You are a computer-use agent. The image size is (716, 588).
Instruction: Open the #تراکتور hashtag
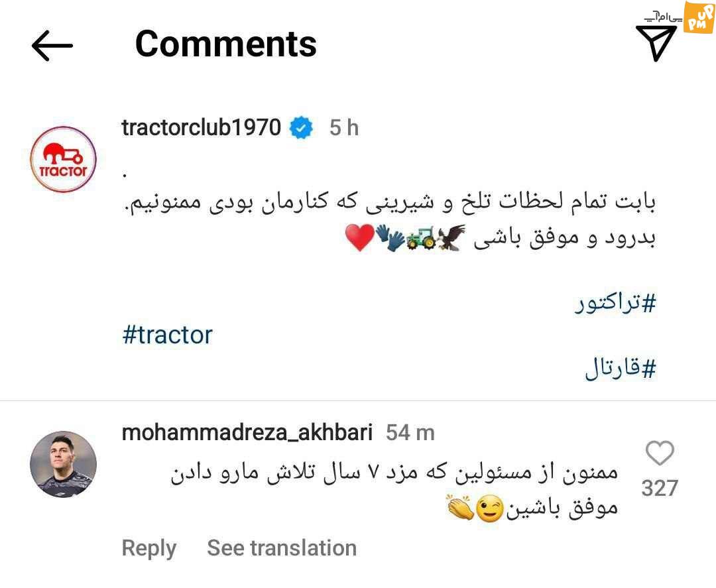click(615, 303)
